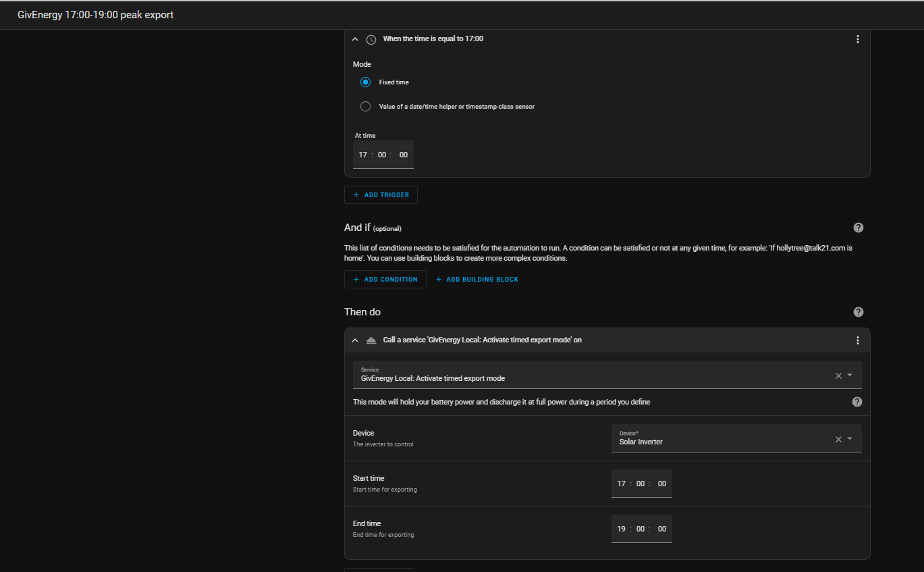This screenshot has height=572, width=924.
Task: Clear the Solar Inverter device selection
Action: [x=838, y=439]
